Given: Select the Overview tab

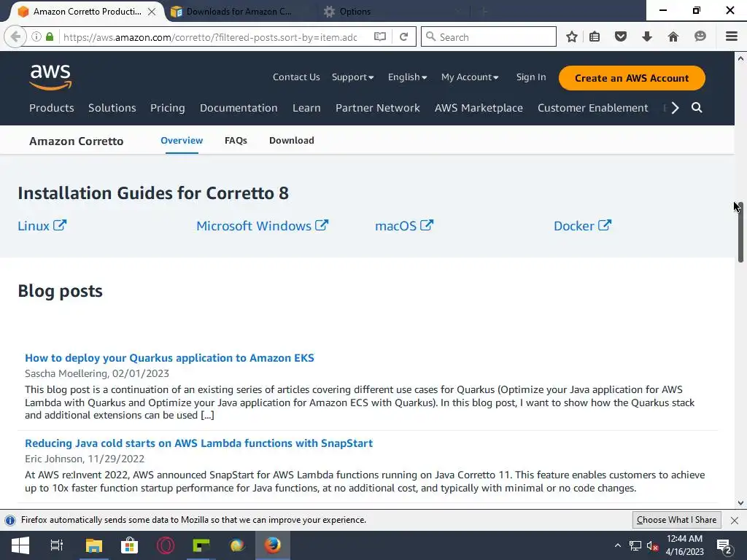Looking at the screenshot, I should point(182,141).
